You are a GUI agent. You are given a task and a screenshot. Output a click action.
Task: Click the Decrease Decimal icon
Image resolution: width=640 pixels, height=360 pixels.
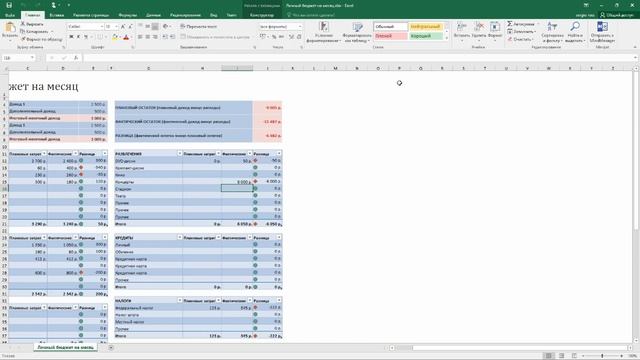click(299, 37)
